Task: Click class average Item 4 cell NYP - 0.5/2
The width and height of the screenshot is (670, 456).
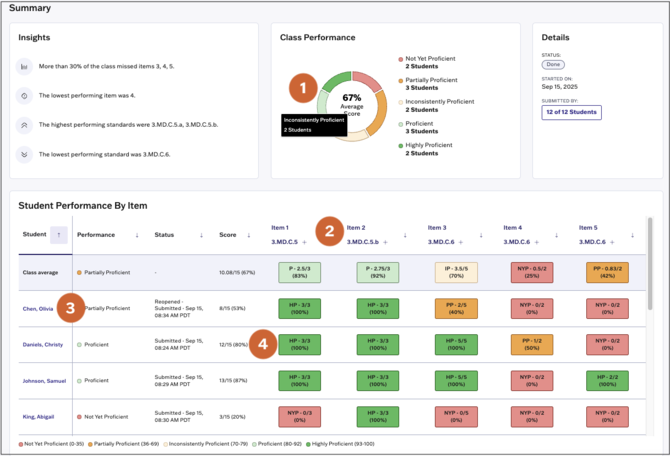Action: point(532,273)
